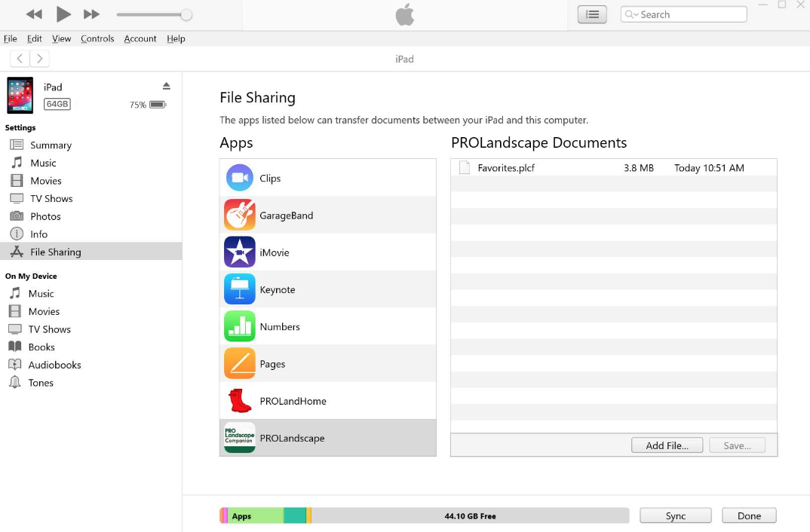Open the Edit menu
810x532 pixels.
(x=35, y=38)
